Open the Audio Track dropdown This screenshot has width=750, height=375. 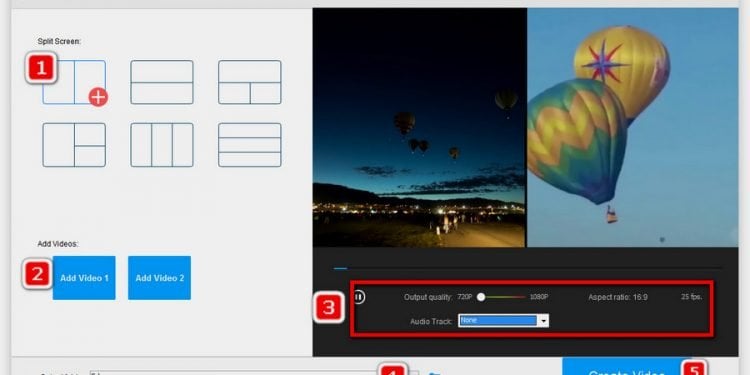pos(503,320)
